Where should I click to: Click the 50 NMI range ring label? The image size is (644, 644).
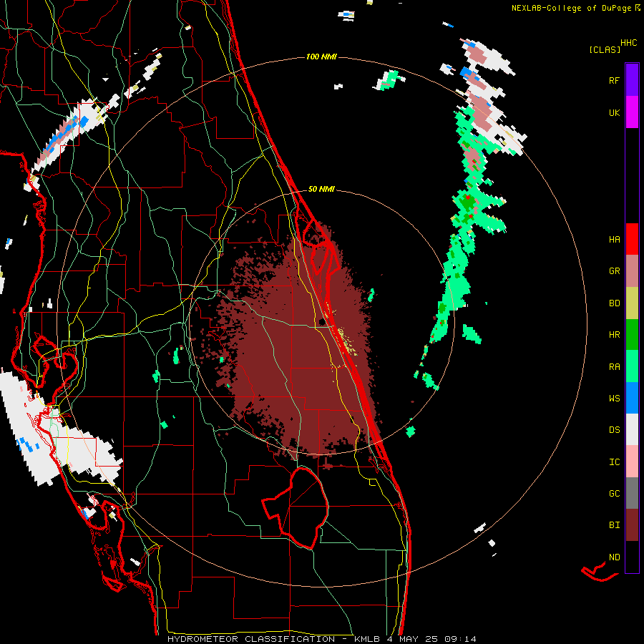[x=321, y=189]
